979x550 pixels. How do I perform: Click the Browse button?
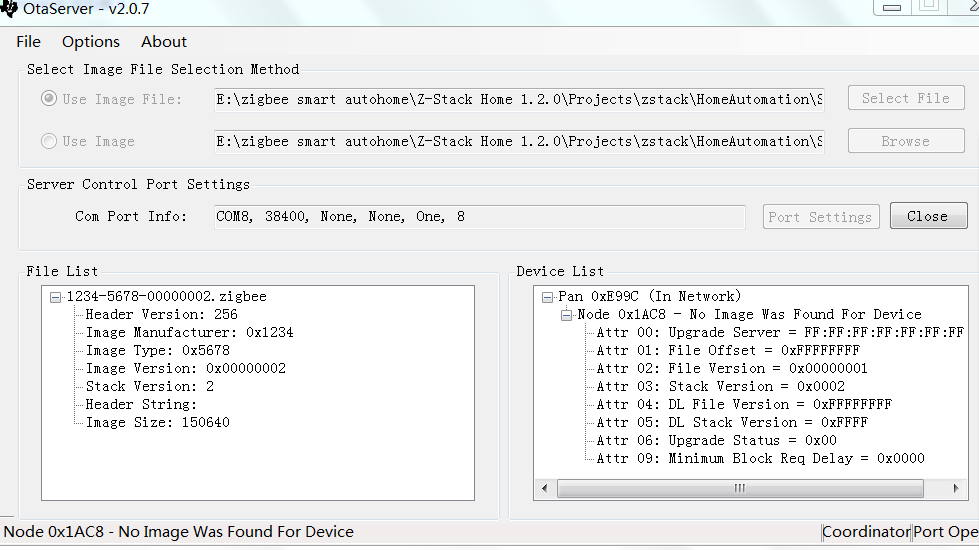click(x=905, y=141)
